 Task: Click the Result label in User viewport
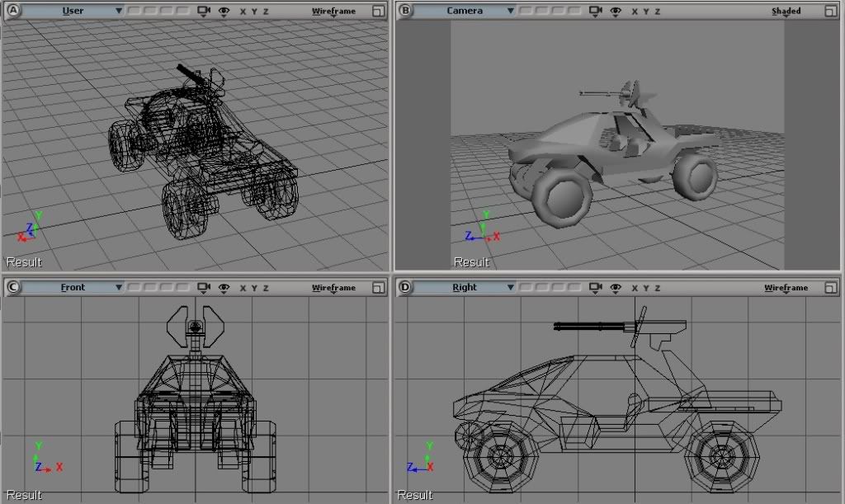click(24, 262)
